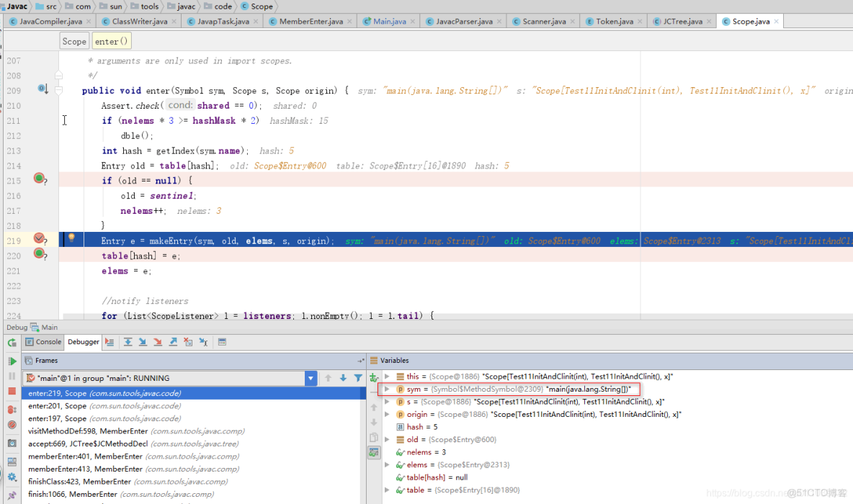Open the thread selector dropdown in Frames panel
Viewport: 853px width, 504px height.
(311, 377)
